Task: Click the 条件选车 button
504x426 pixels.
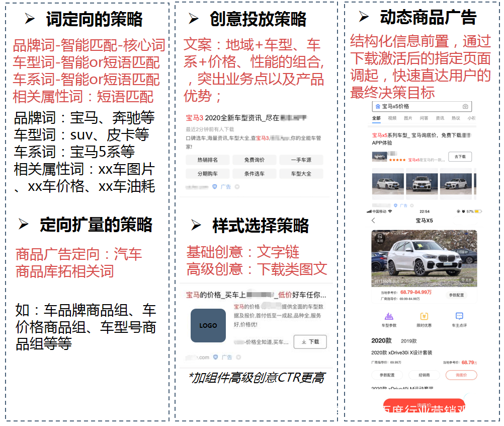Action: (x=254, y=174)
